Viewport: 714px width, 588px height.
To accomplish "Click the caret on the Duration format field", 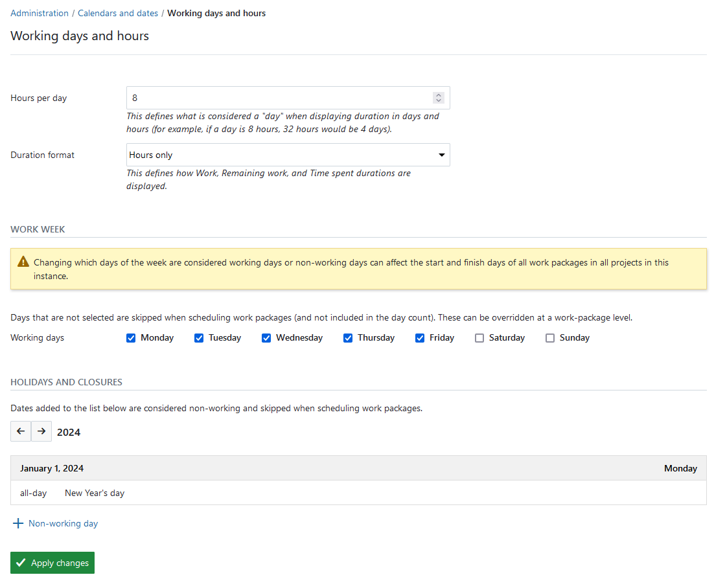I will point(441,155).
